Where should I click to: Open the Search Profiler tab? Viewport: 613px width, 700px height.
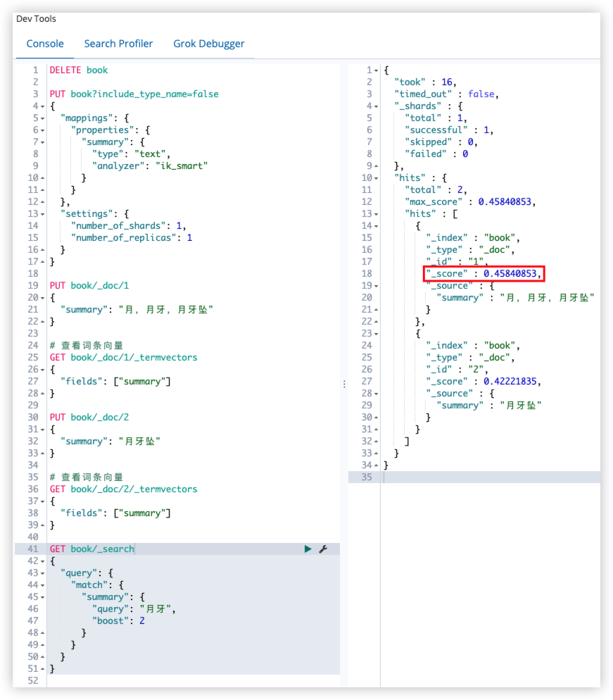coord(118,44)
